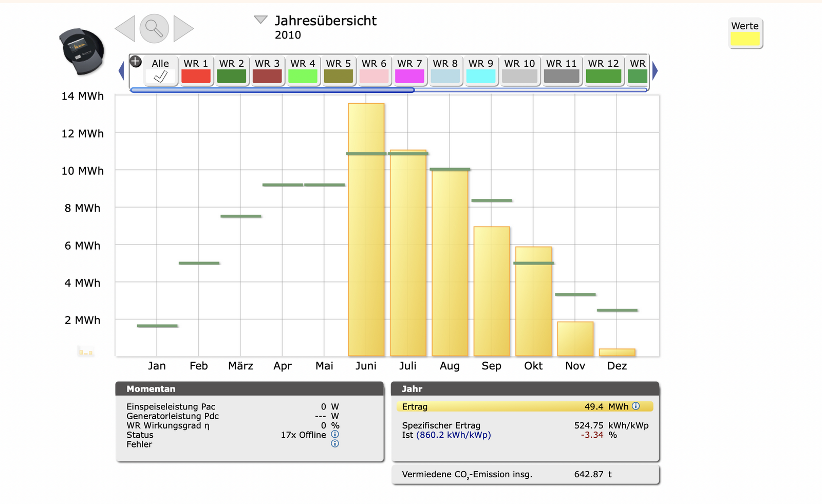
Task: Open info icon next to Fehler
Action: (335, 443)
